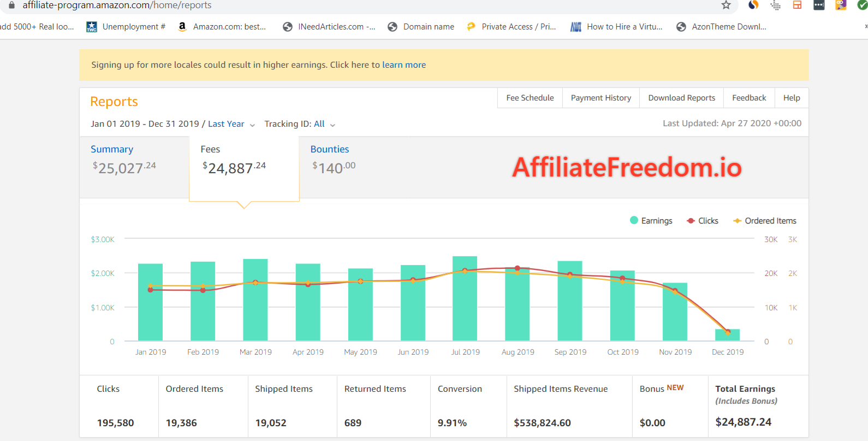Click the Nov 2019 earnings bar
Image resolution: width=868 pixels, height=441 pixels.
coord(675,312)
